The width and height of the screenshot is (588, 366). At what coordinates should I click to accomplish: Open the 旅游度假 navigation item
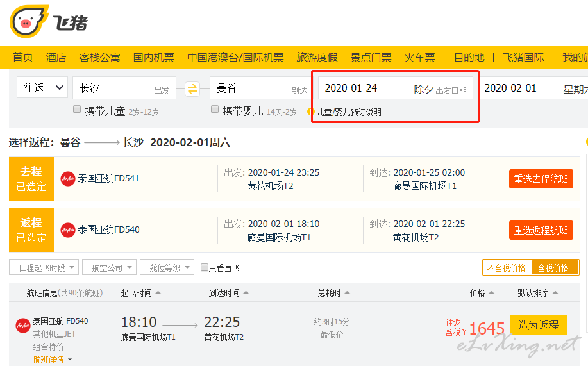pyautogui.click(x=317, y=58)
